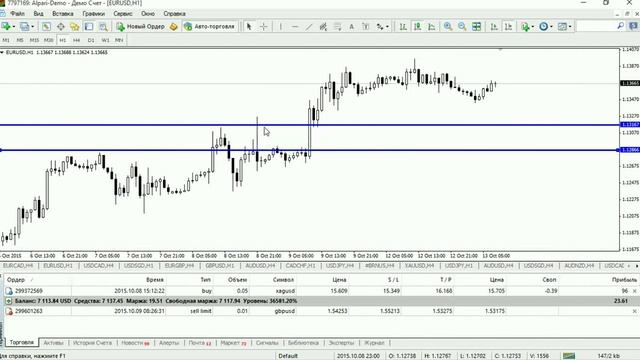Screen dimensions: 640x360
Task: Switch chart to bar chart style
Action: (x=403, y=27)
